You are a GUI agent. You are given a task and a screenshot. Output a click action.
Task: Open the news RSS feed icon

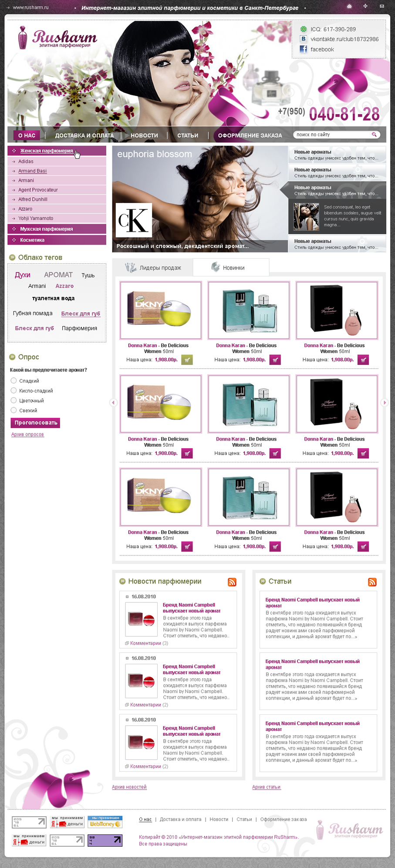(232, 582)
